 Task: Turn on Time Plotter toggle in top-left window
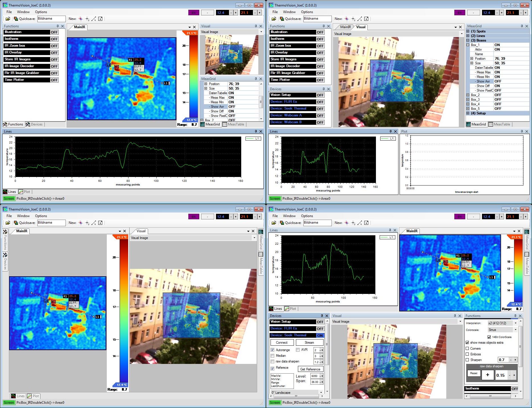[x=54, y=80]
